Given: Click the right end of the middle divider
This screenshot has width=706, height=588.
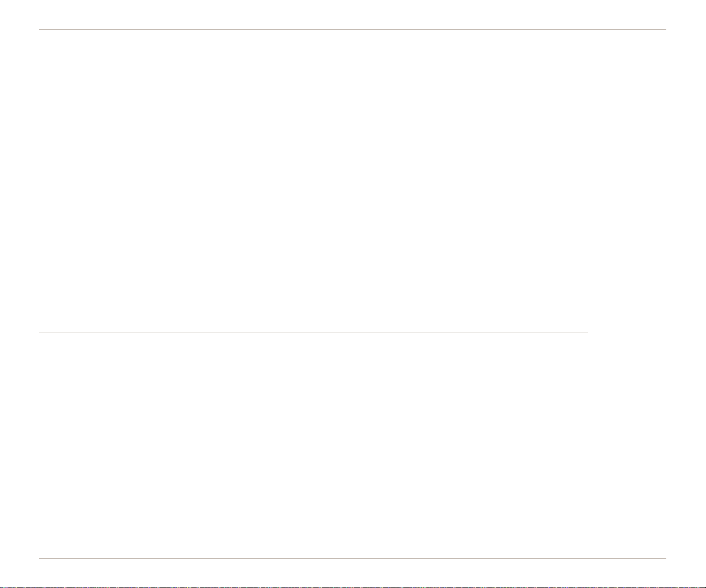Looking at the screenshot, I should click(x=587, y=331).
